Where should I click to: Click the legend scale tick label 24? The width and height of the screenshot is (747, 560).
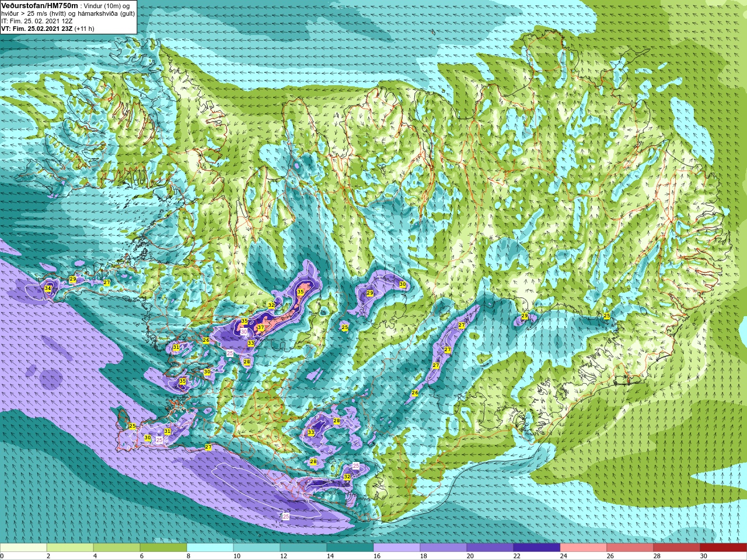click(x=563, y=556)
